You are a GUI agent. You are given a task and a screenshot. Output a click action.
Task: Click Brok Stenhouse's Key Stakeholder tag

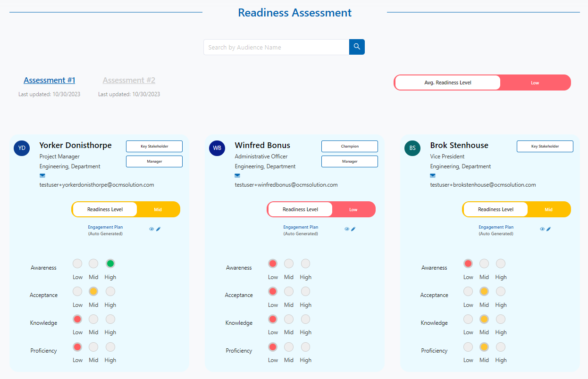click(x=545, y=146)
